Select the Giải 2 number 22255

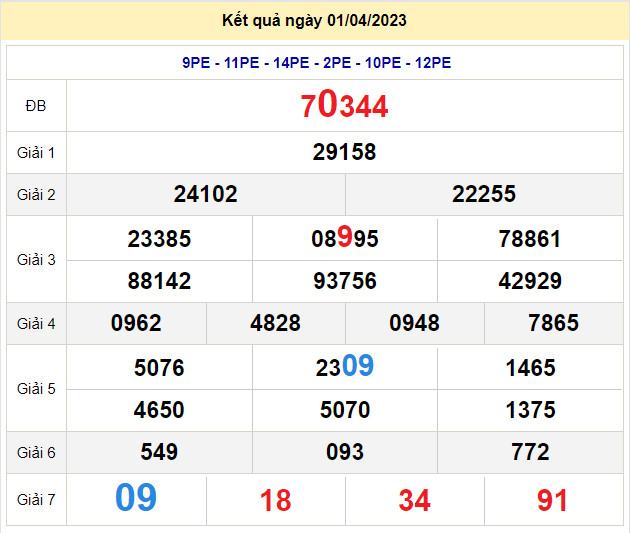(x=484, y=194)
